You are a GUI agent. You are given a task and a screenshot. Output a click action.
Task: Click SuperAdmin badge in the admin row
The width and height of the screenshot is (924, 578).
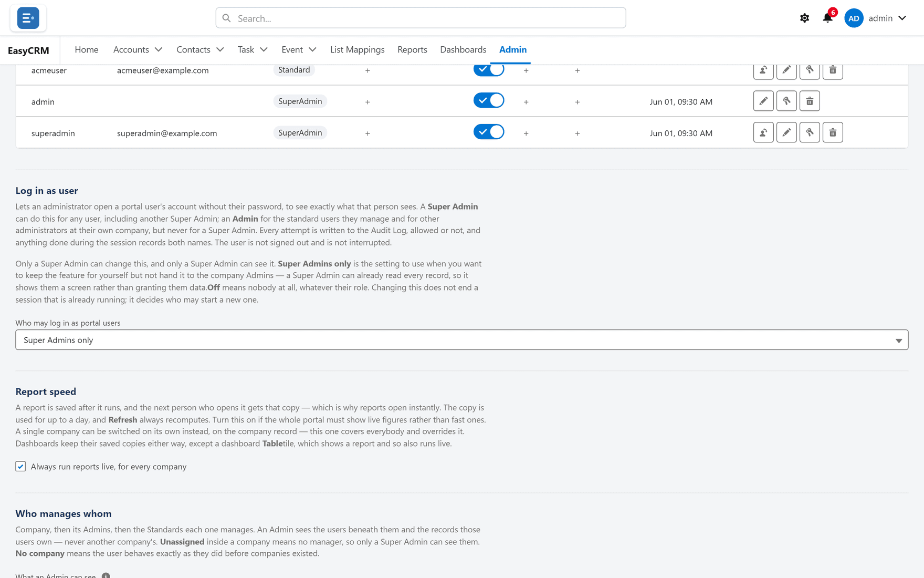coord(300,101)
